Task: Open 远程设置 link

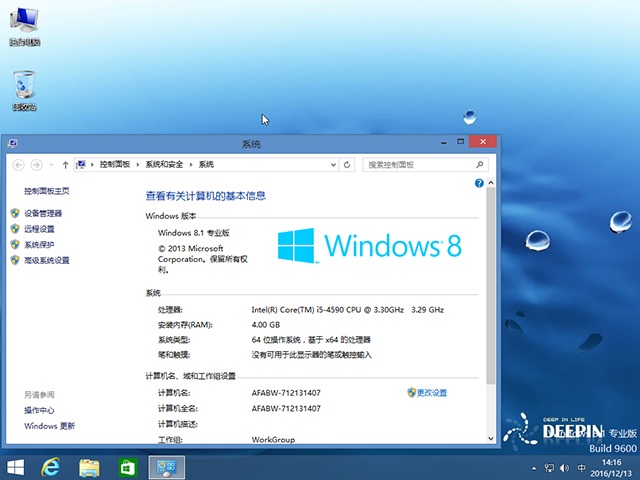Action: (39, 229)
